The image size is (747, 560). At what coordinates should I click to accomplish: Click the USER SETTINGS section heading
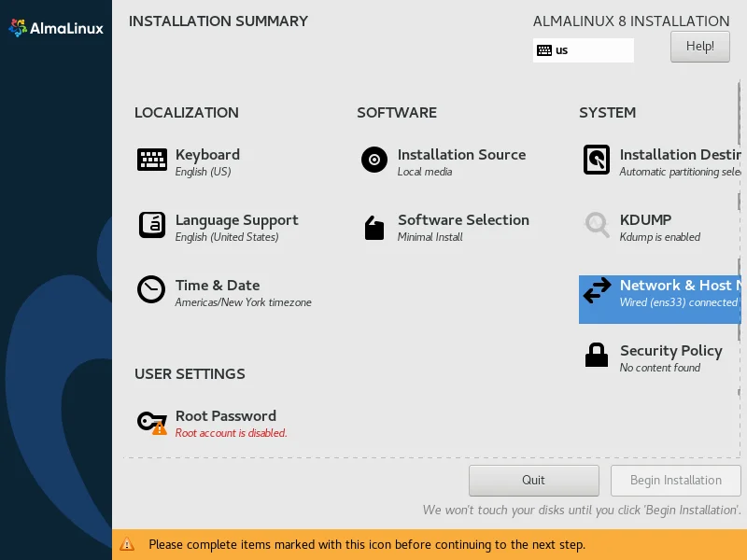[190, 374]
